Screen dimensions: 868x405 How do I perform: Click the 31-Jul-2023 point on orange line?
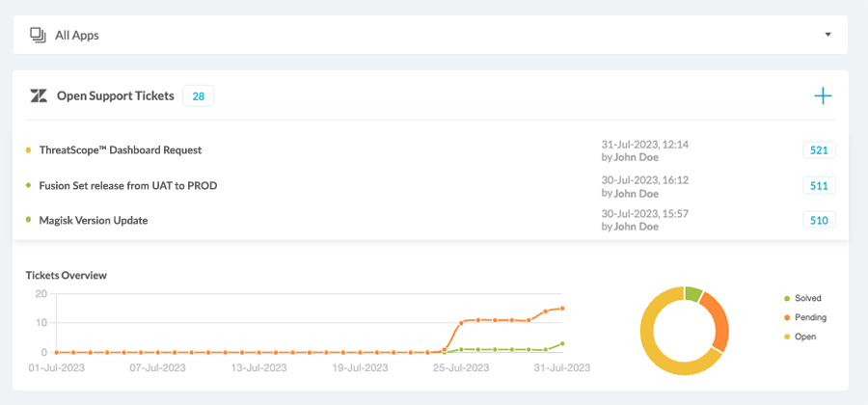click(562, 309)
